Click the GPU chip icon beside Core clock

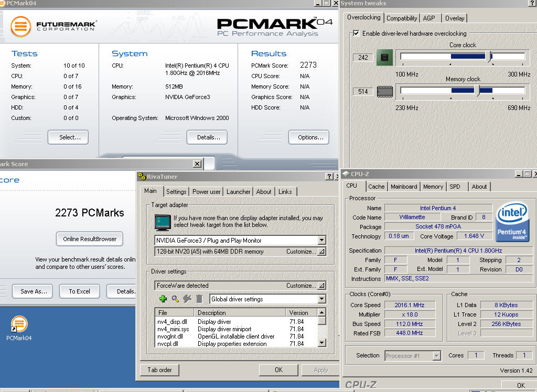tap(384, 57)
